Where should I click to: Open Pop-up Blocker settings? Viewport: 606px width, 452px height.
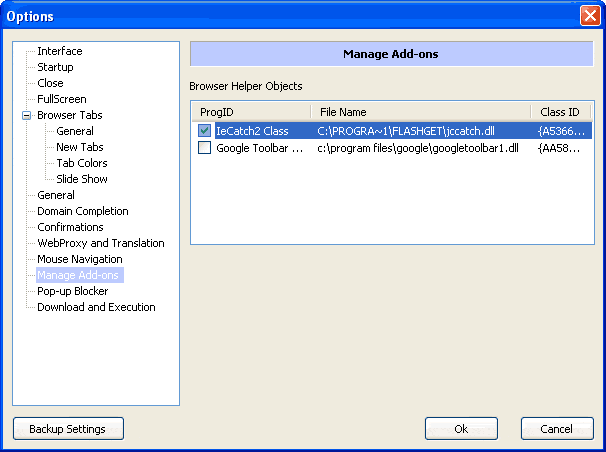[72, 291]
